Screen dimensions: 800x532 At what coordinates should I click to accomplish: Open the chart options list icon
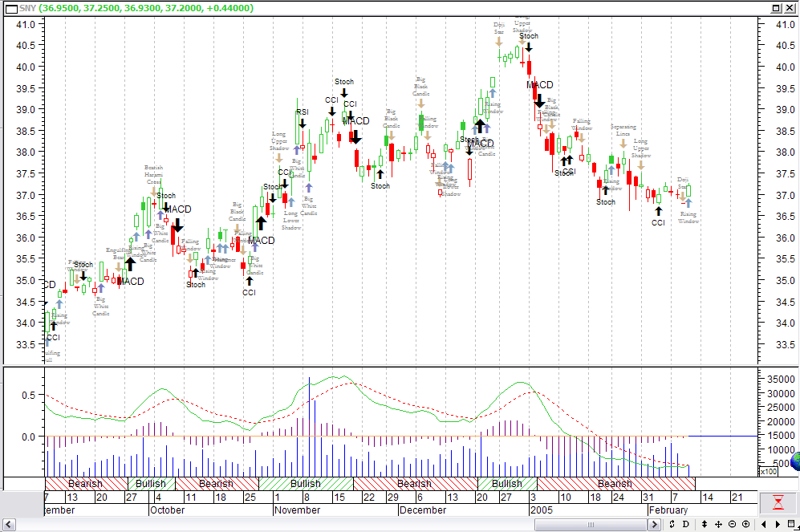[790, 524]
